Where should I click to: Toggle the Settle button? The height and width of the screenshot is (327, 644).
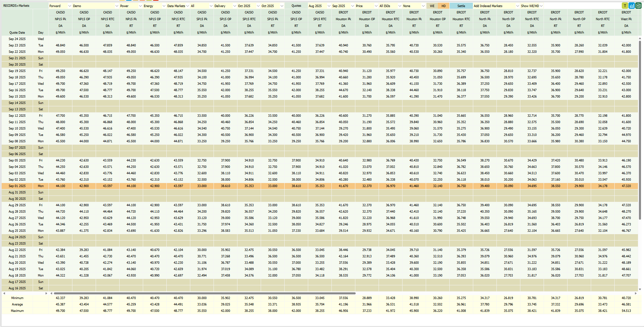point(461,6)
